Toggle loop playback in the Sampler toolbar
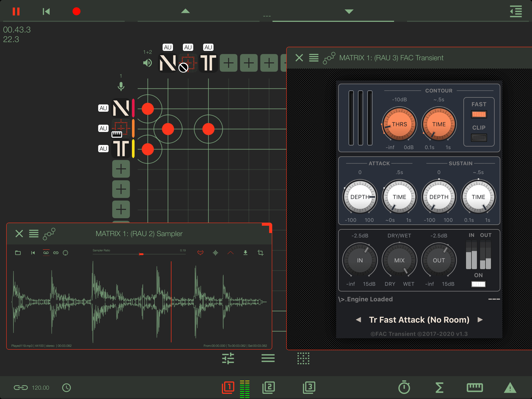Viewport: 532px width, 399px height. coord(46,252)
